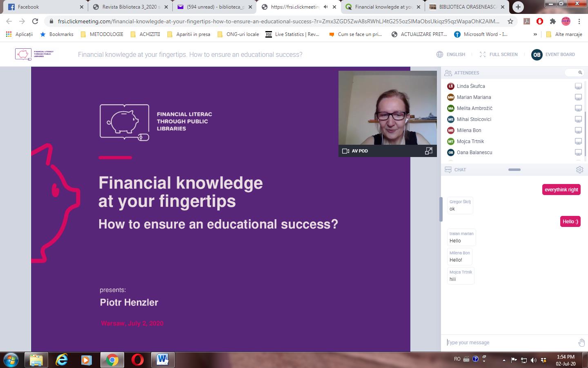Open the ENGLISH language selector
This screenshot has width=588, height=368.
(451, 54)
